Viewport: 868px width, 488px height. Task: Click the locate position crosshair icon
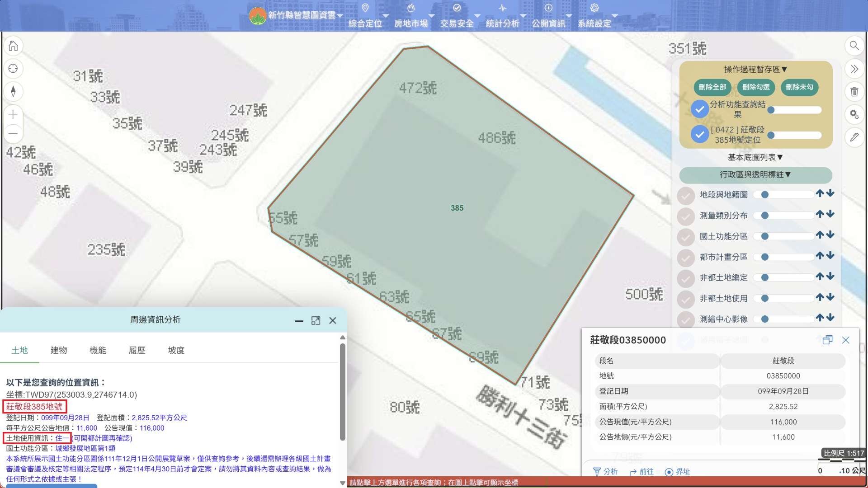click(x=13, y=68)
